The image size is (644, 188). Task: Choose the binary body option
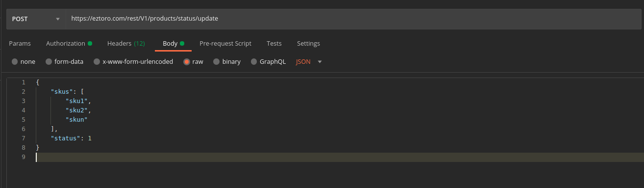pos(217,62)
